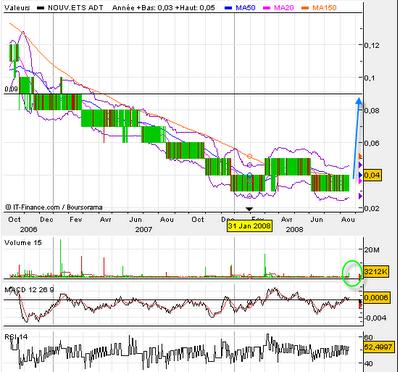
Task: Click the 'MA150' legend text
Action: [324, 8]
